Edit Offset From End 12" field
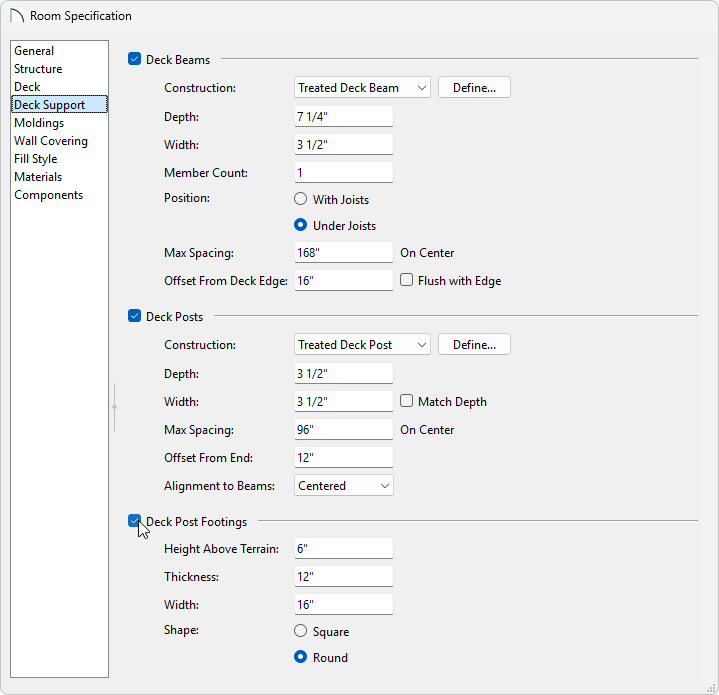719x695 pixels. (344, 458)
